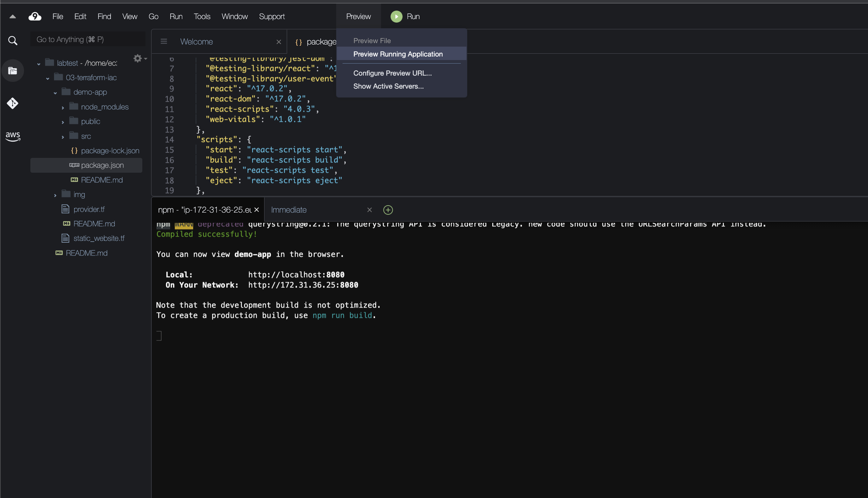Switch to the package.json editor tab

(x=312, y=42)
